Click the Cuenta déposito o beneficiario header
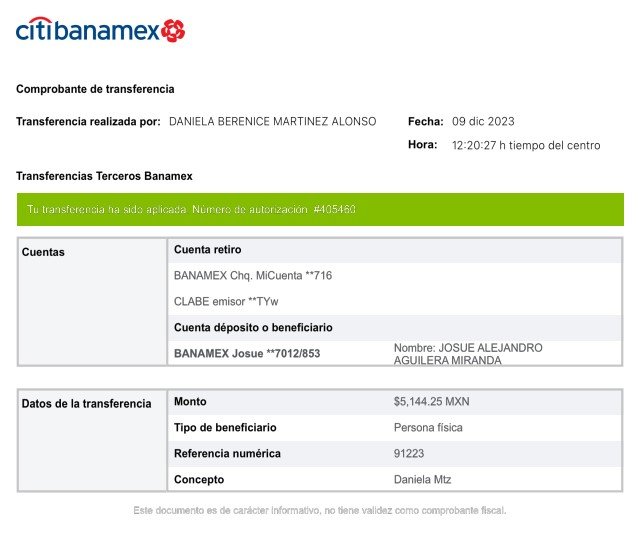 [x=253, y=328]
